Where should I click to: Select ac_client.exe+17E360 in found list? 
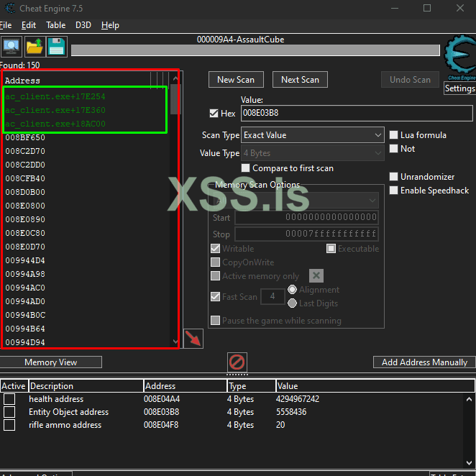pyautogui.click(x=55, y=110)
